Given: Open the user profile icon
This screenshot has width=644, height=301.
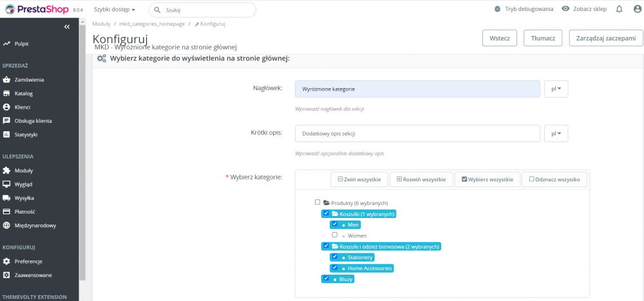Looking at the screenshot, I should pyautogui.click(x=636, y=10).
